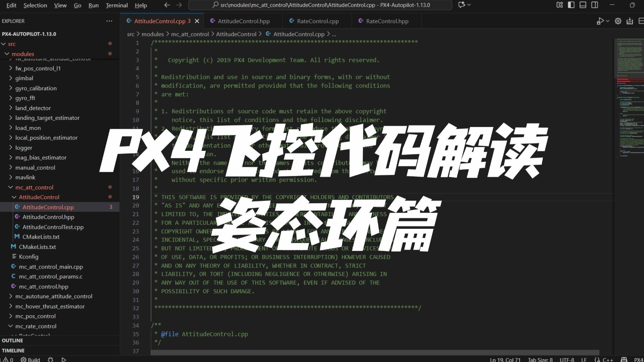Open CMakeLists.txt under the AttitudeControl folder
644x362 pixels.
41,237
